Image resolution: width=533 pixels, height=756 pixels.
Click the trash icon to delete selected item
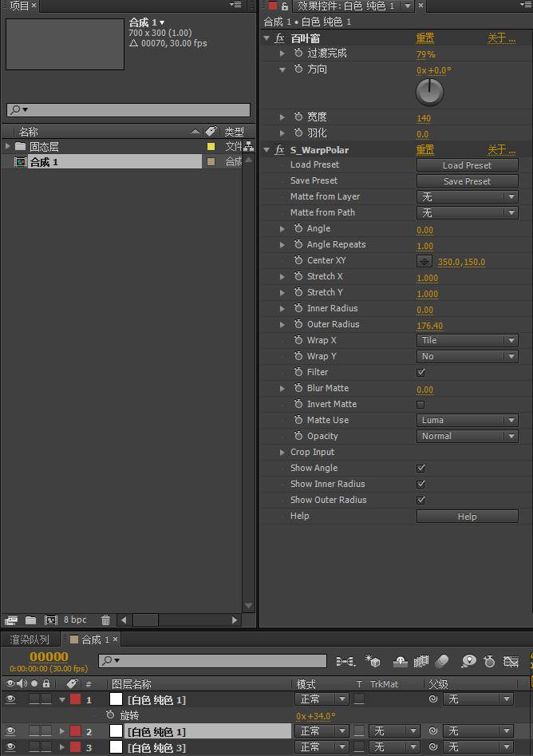[x=105, y=620]
